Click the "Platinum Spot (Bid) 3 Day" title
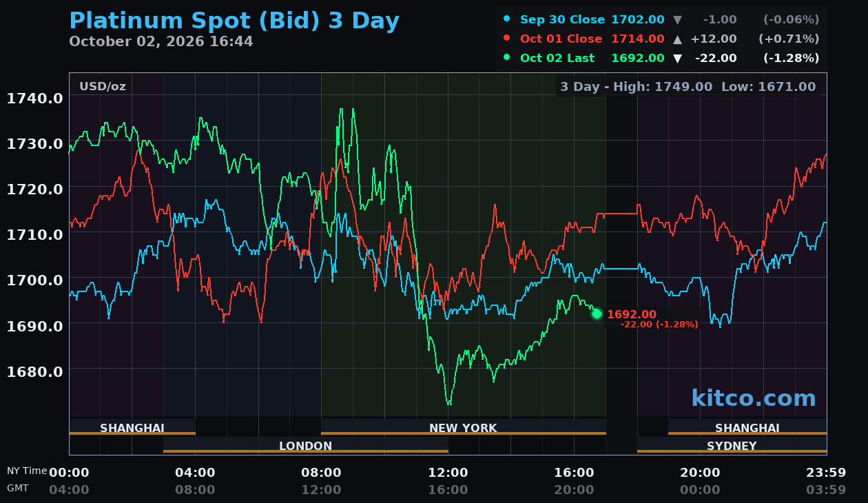 coord(234,21)
